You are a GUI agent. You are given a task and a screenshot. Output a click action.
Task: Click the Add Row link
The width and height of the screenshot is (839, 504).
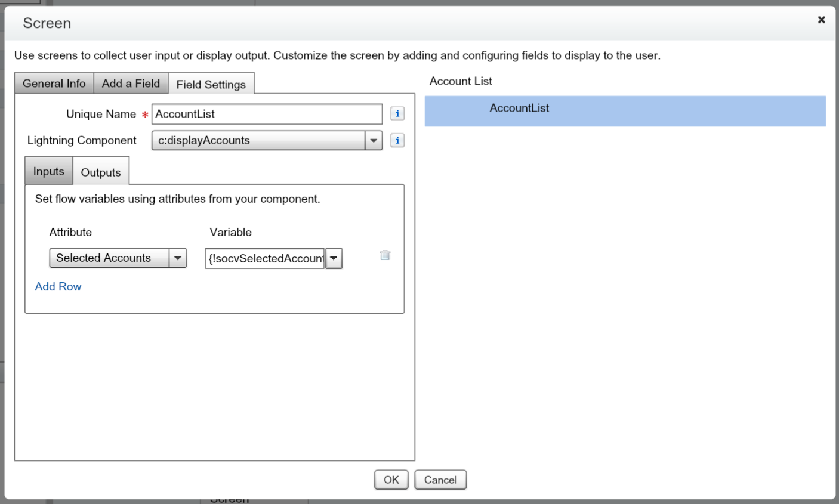(x=58, y=287)
